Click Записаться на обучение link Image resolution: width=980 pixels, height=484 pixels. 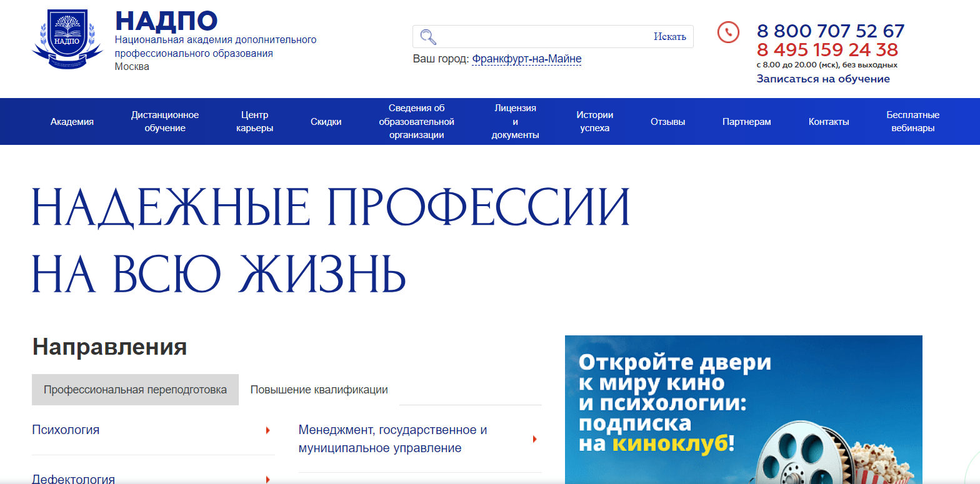coord(823,79)
